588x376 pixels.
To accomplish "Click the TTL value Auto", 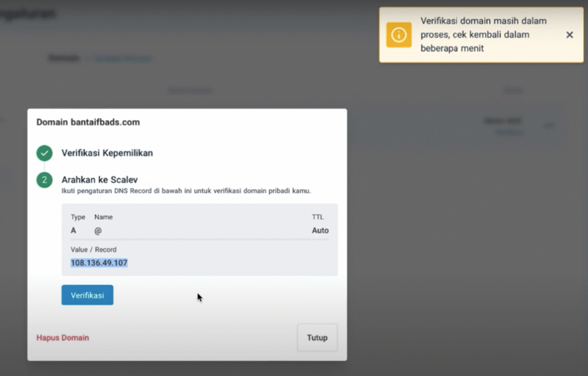I will pos(320,231).
